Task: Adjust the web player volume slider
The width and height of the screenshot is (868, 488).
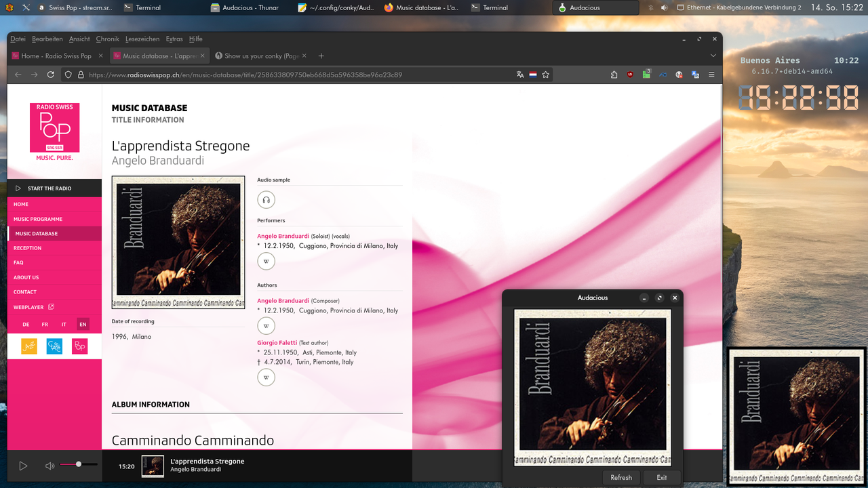Action: point(78,464)
